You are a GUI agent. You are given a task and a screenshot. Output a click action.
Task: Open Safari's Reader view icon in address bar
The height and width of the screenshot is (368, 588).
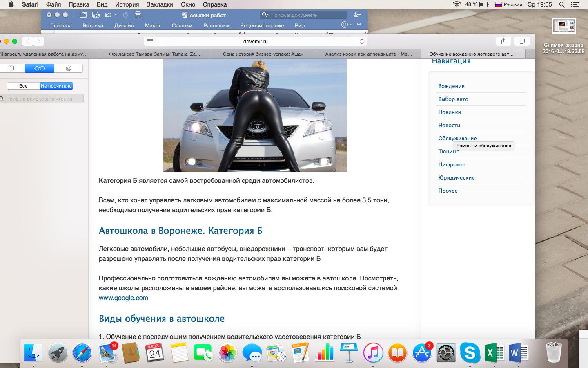coord(150,41)
